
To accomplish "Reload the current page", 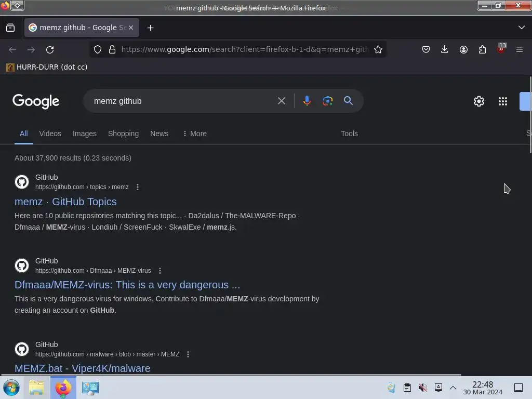I will (50, 49).
